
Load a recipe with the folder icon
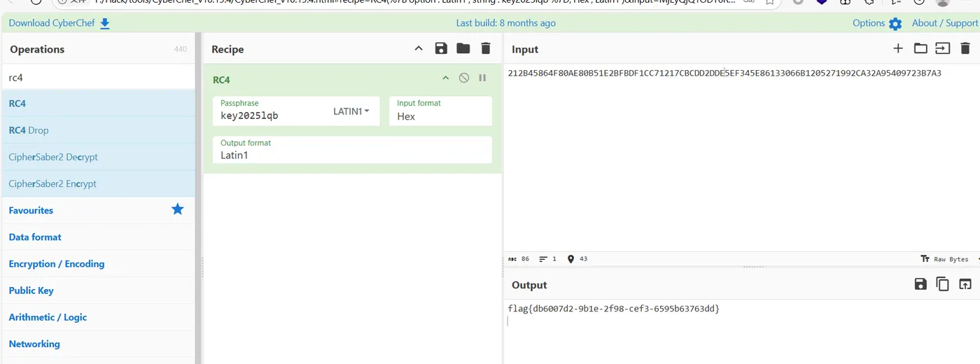click(463, 48)
